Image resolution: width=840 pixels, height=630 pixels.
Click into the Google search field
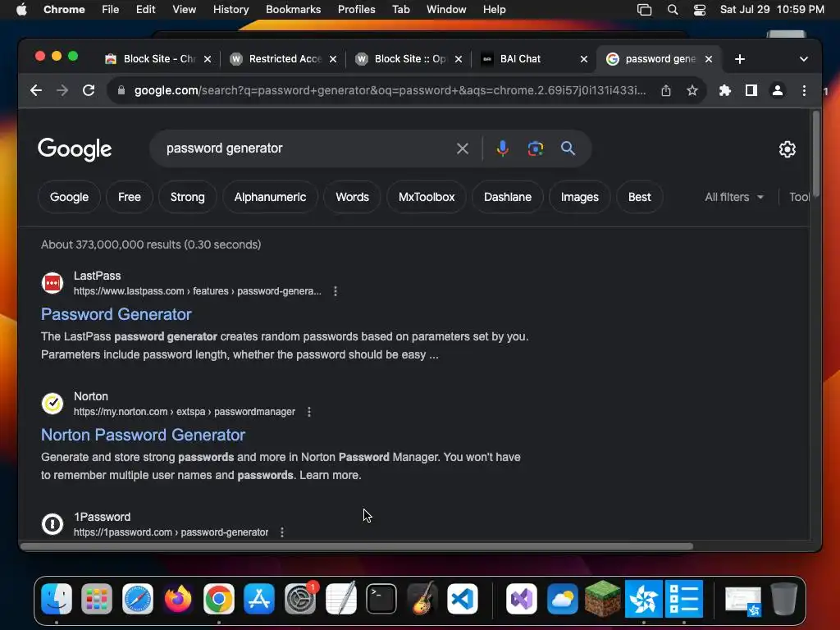pos(305,148)
